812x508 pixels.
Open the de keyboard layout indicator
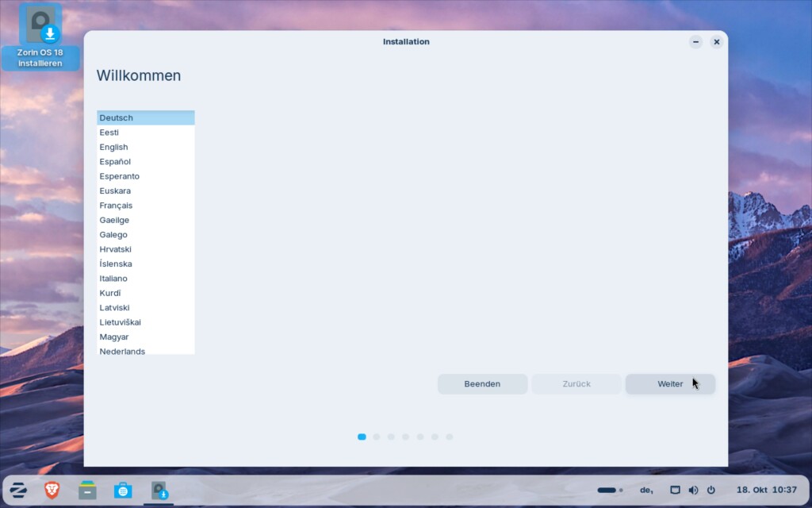click(x=646, y=490)
